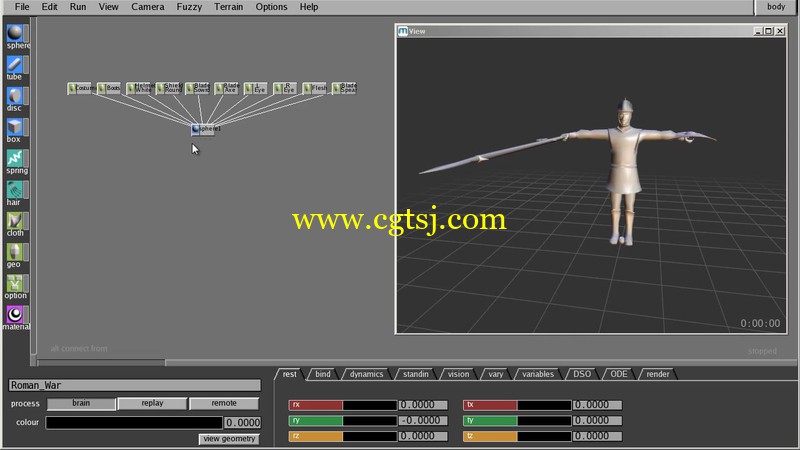Click the View window Massive logo icon
800x450 pixels.
click(x=403, y=31)
